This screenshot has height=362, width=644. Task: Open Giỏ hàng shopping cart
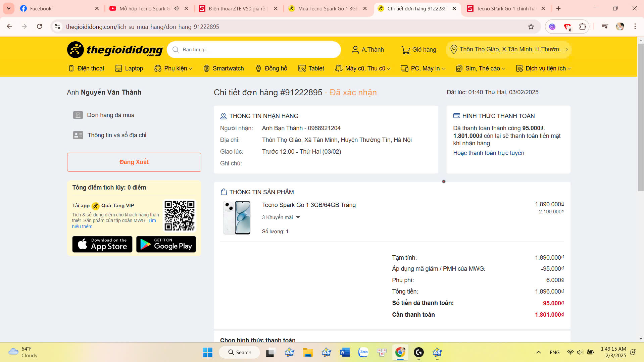point(419,50)
